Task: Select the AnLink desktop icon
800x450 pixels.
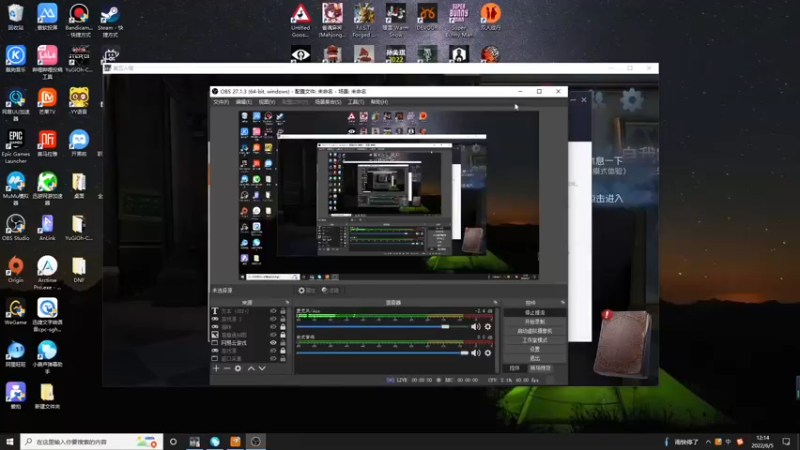Action: coord(47,228)
